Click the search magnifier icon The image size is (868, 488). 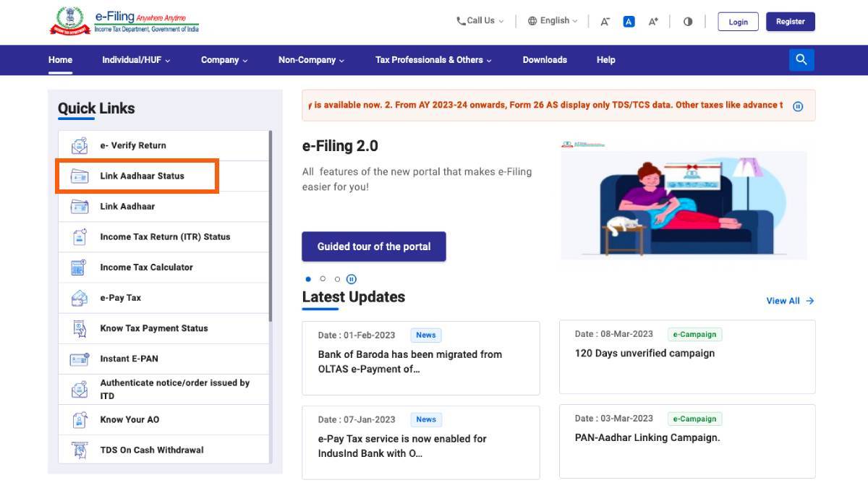tap(801, 60)
